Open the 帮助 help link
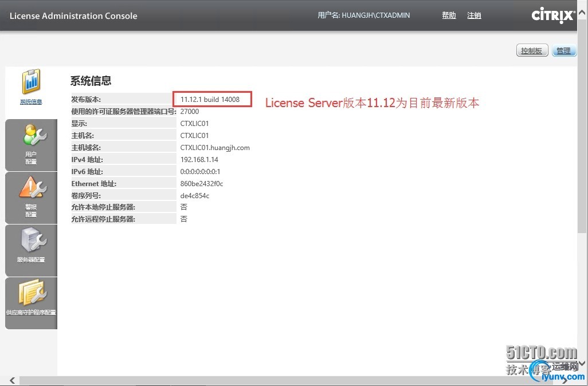 pyautogui.click(x=449, y=15)
